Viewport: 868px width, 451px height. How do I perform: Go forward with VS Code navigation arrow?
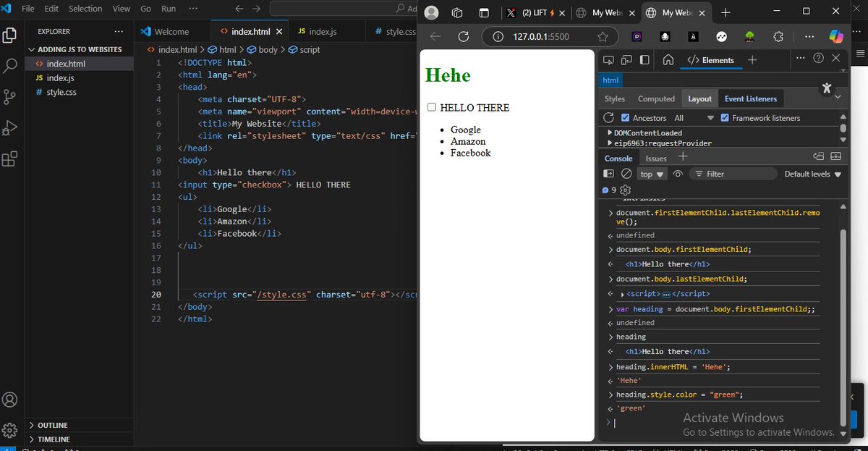click(256, 9)
